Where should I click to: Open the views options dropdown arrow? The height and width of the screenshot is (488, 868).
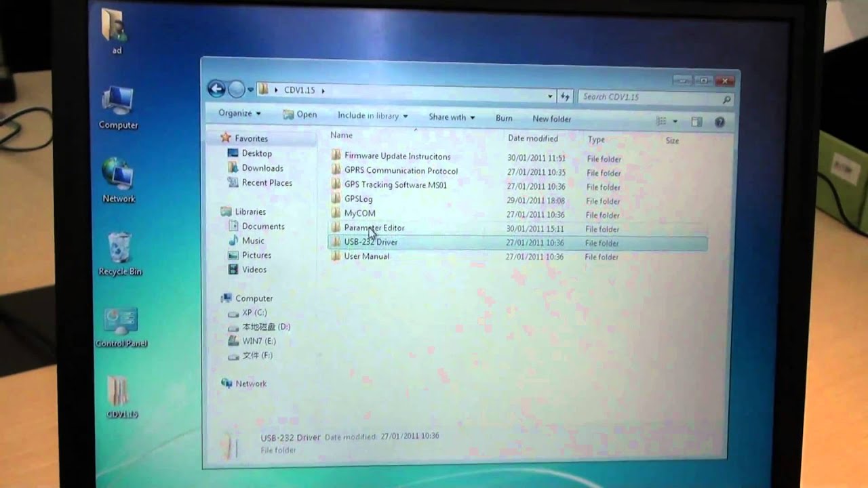pos(675,122)
